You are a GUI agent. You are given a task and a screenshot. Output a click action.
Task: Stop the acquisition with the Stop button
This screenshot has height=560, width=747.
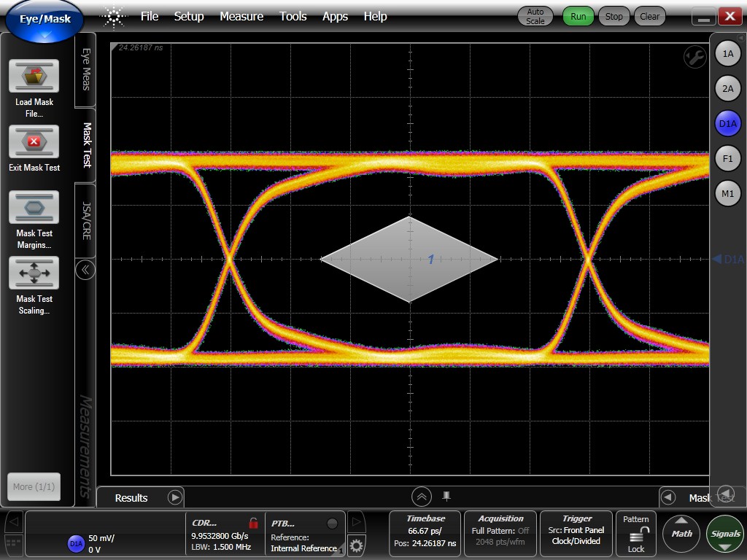pos(614,15)
